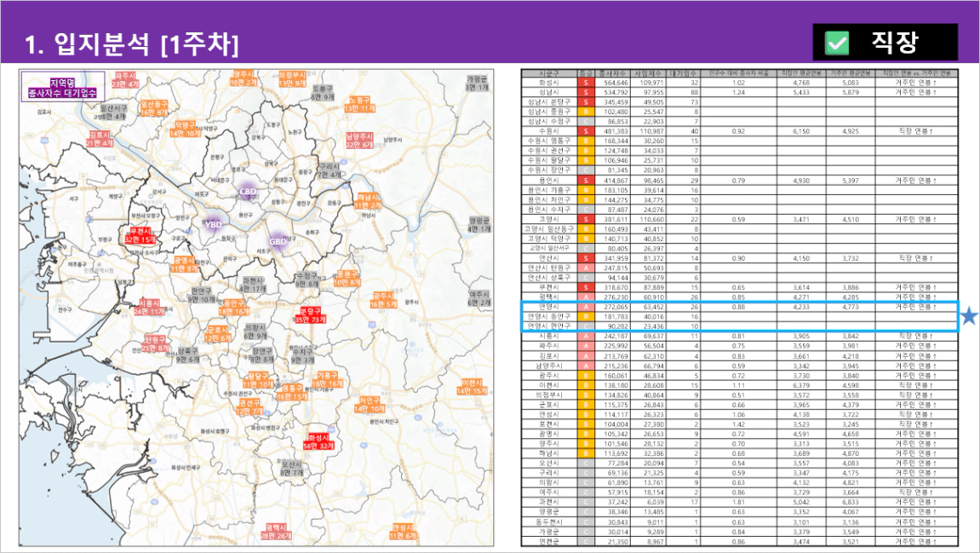
Task: Select the red 분당구 35만 map label
Action: 311,314
